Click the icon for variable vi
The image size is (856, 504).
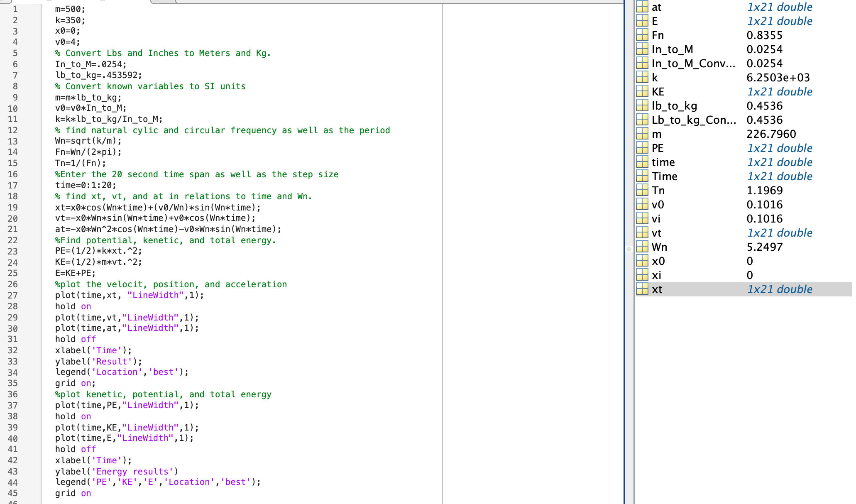coord(642,219)
